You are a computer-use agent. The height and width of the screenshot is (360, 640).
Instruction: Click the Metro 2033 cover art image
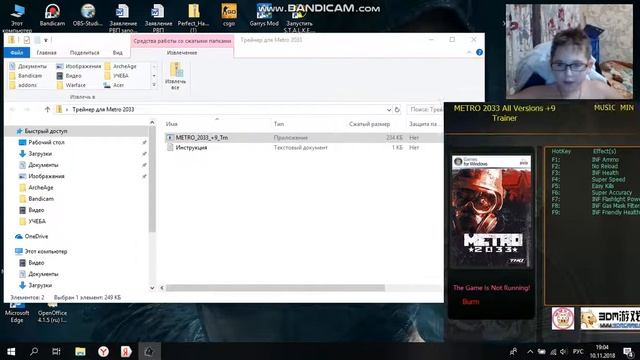pos(491,211)
